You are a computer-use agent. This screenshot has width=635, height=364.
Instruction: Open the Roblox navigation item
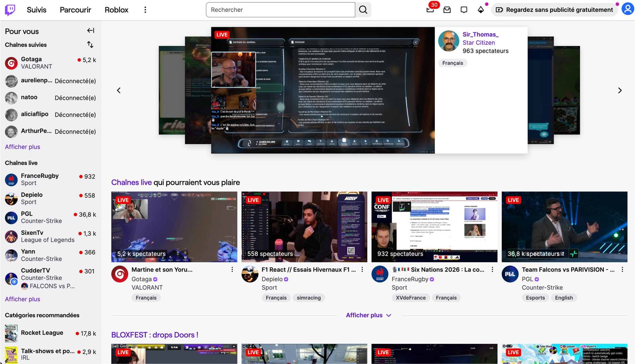pyautogui.click(x=116, y=10)
